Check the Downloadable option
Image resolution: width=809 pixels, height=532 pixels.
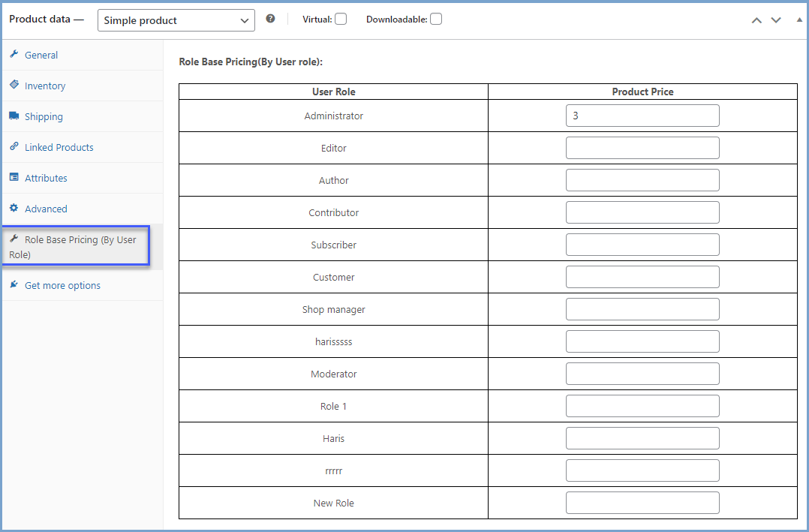pos(436,18)
